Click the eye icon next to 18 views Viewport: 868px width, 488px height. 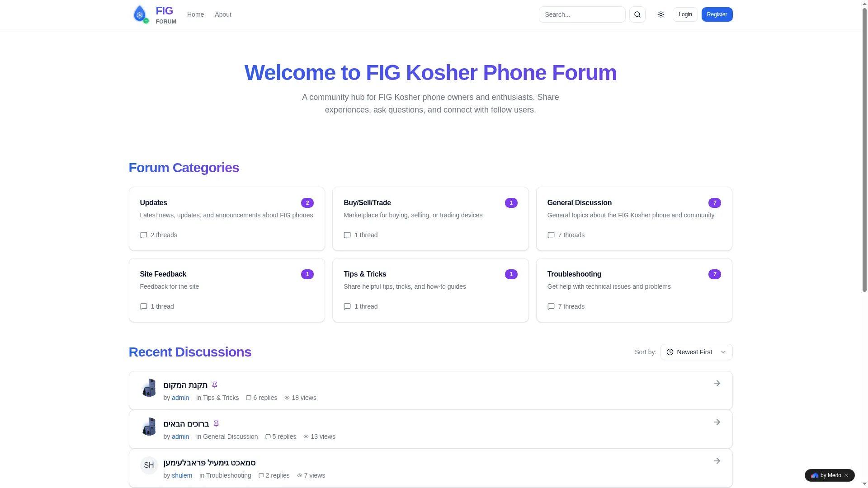click(287, 398)
